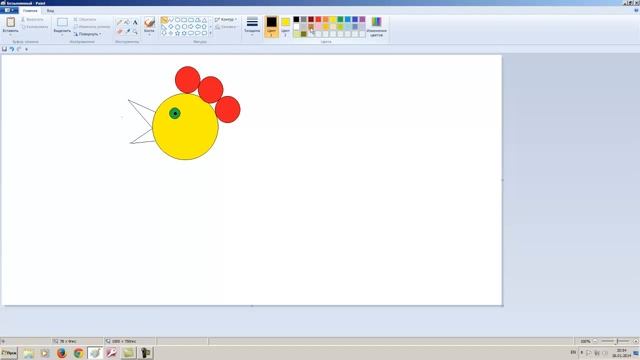Choose the Diamond shape in shapes gallery

171,27
